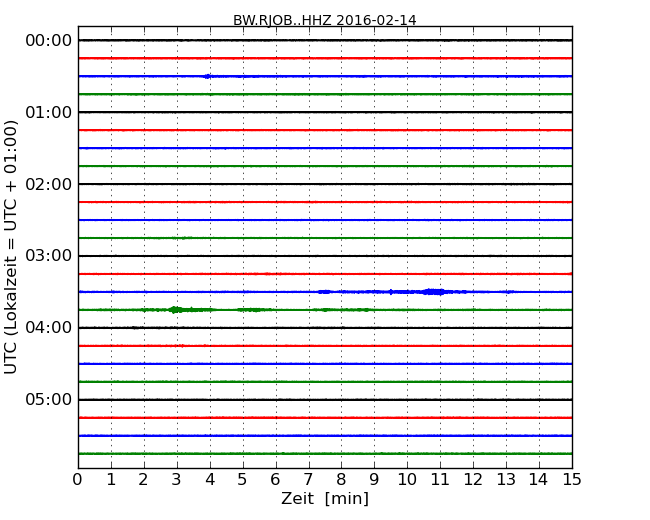Click x-axis tick label "2"
Viewport: 650px width, 520px height.
(x=143, y=479)
